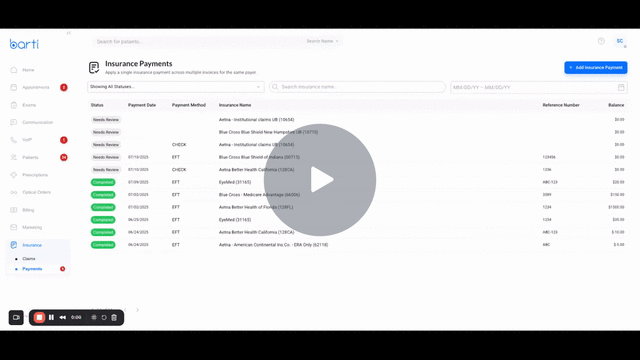The image size is (640, 360).
Task: Open Appointments in the sidebar
Action: (x=36, y=87)
